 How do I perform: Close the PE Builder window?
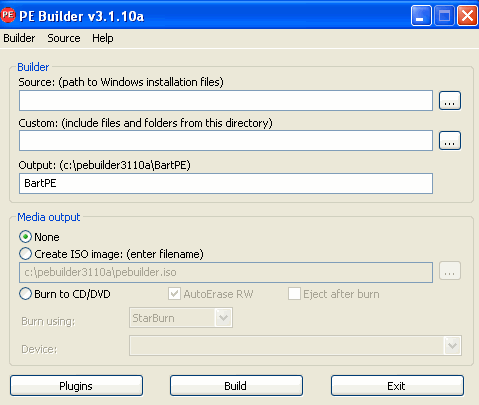click(x=467, y=15)
